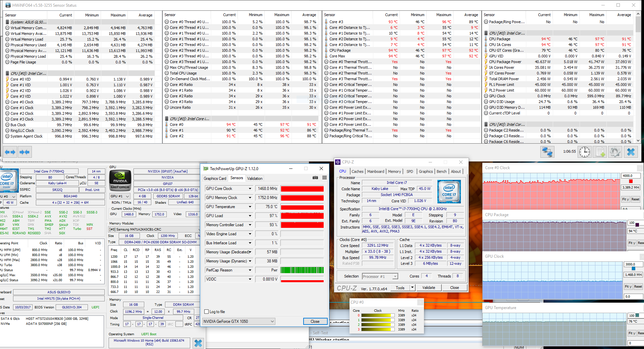Click the clock icon beside Bus Clock
Viewport: 644px width, 349px height.
7,125
